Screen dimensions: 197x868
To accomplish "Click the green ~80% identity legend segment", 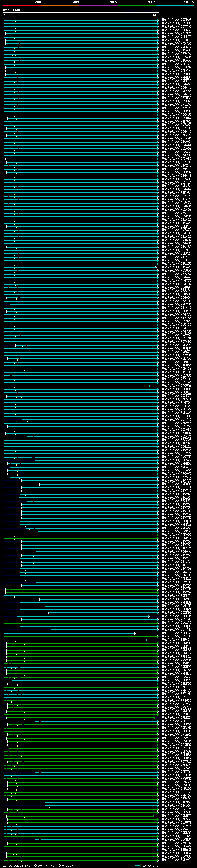I will [136, 6].
